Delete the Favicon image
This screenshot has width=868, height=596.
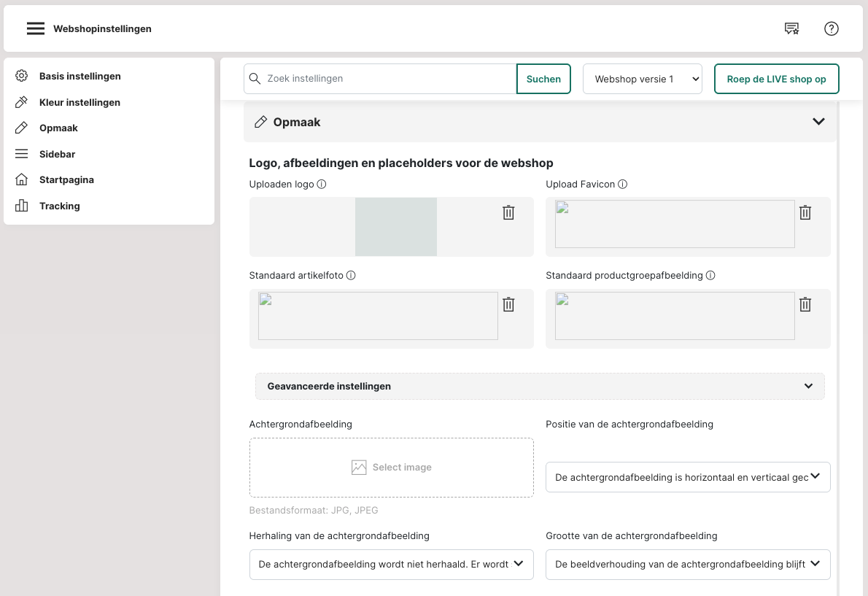pyautogui.click(x=805, y=212)
